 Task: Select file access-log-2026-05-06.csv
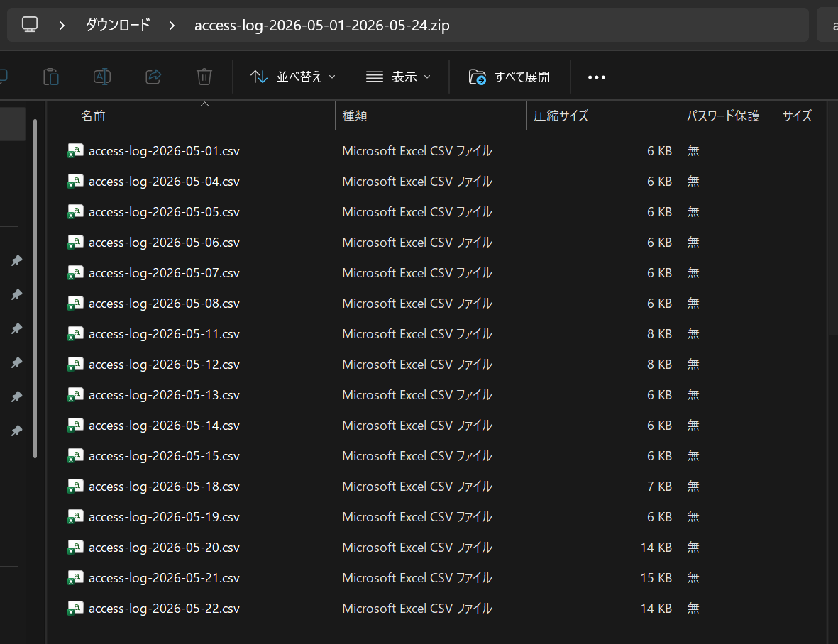click(164, 243)
